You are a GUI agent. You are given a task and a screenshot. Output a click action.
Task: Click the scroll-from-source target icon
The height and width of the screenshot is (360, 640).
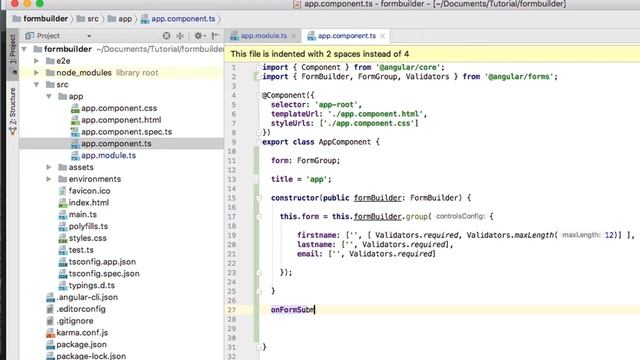(x=167, y=36)
